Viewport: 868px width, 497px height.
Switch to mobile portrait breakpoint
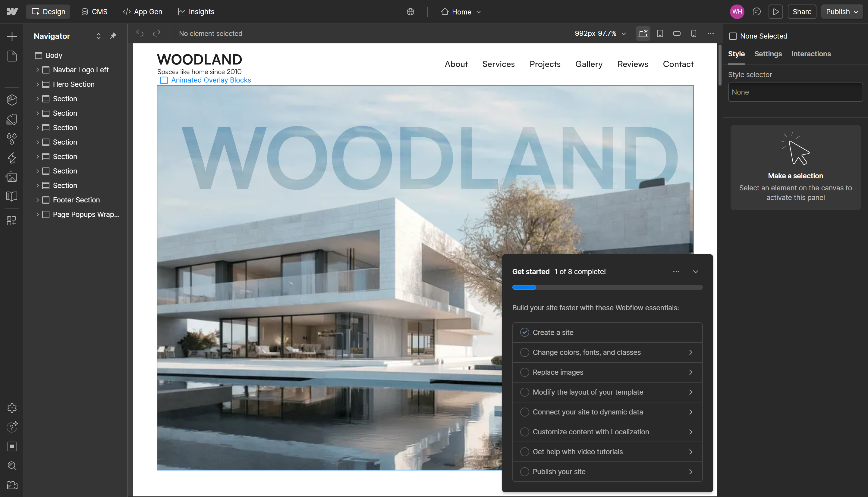693,33
